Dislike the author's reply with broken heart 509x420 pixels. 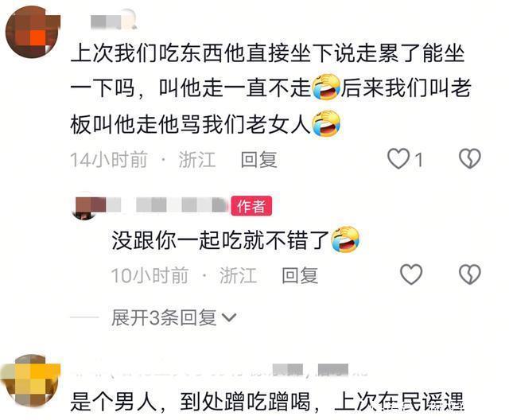tap(469, 274)
